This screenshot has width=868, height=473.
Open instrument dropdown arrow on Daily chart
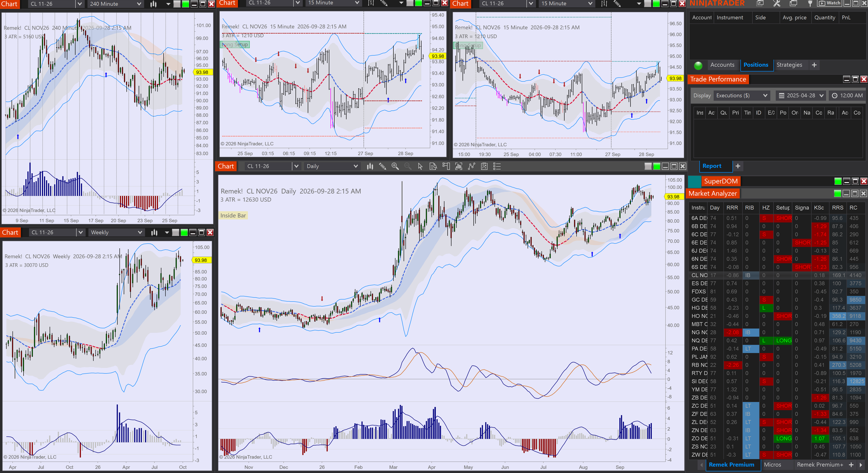(296, 166)
